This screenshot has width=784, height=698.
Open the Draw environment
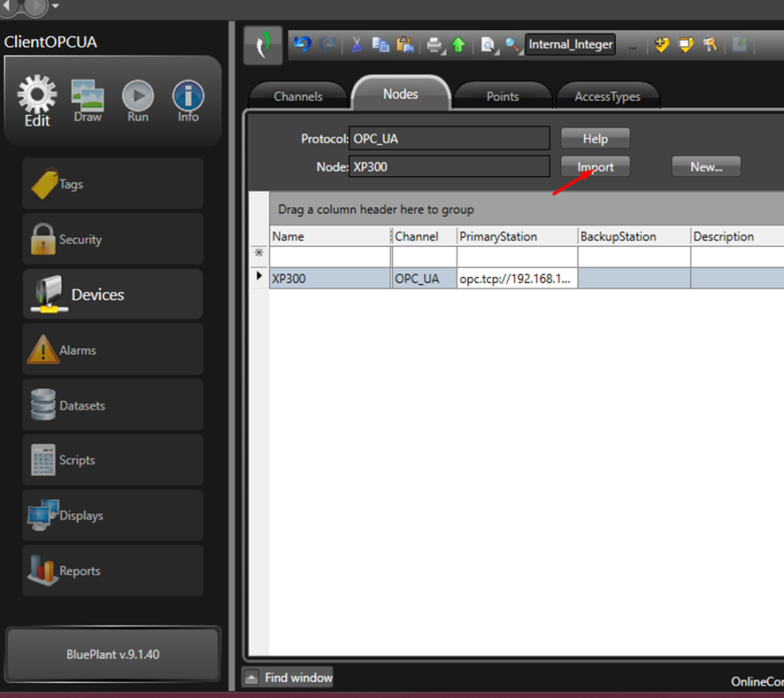pos(88,101)
